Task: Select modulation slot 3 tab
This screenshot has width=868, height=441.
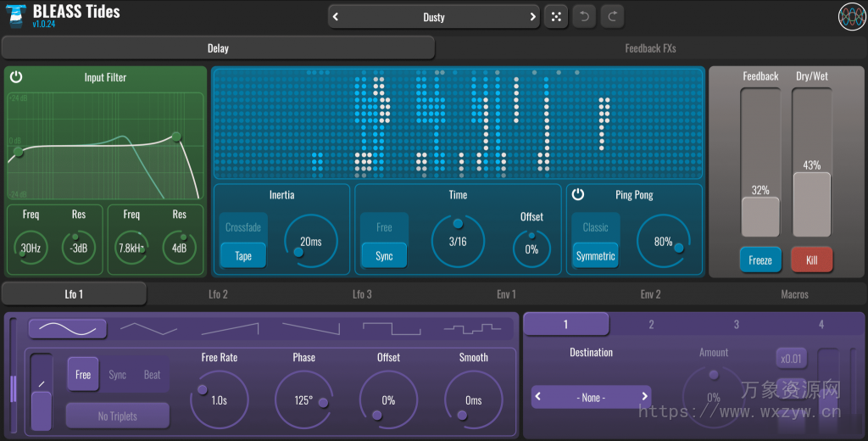Action: [737, 324]
